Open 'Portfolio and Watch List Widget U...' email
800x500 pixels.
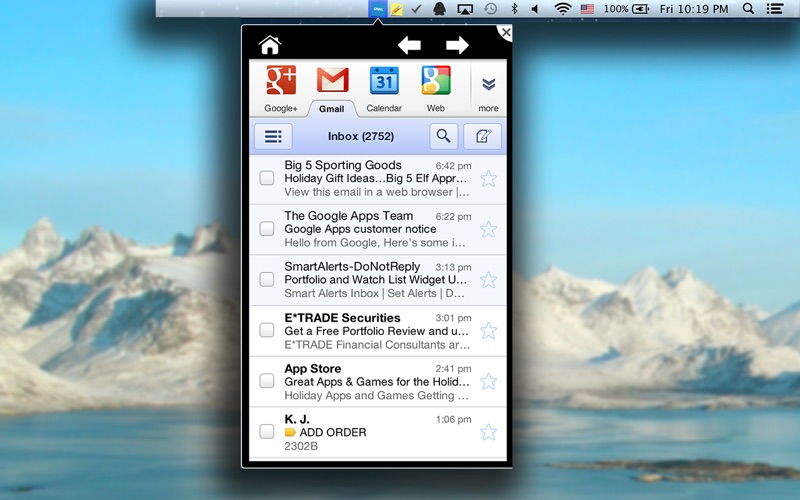tap(376, 280)
